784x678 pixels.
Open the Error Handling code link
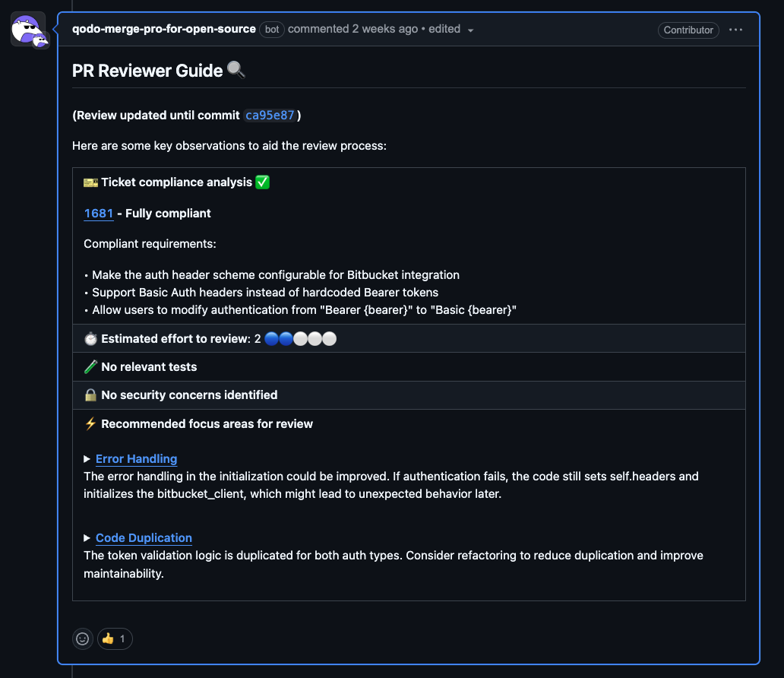tap(137, 459)
